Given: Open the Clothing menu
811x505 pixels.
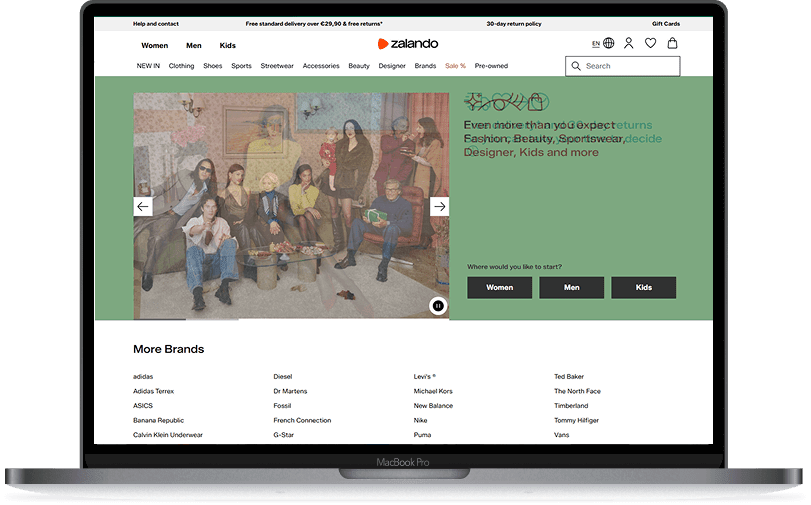Looking at the screenshot, I should pyautogui.click(x=181, y=66).
